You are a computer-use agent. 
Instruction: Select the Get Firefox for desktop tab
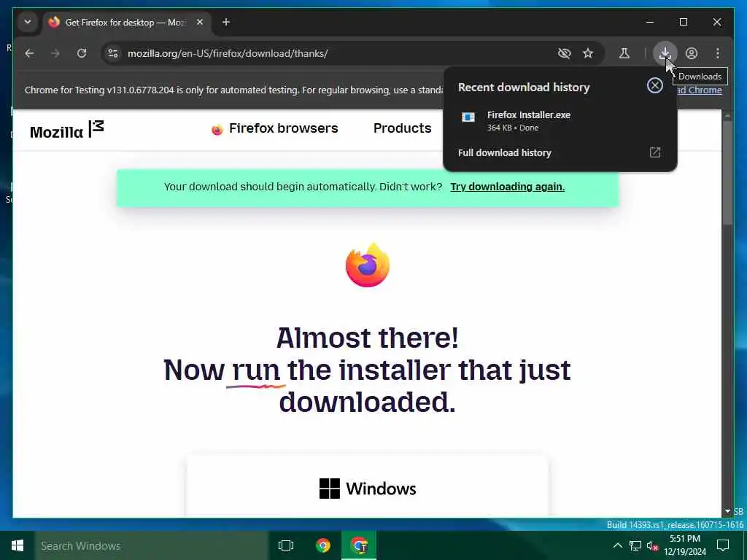point(126,23)
